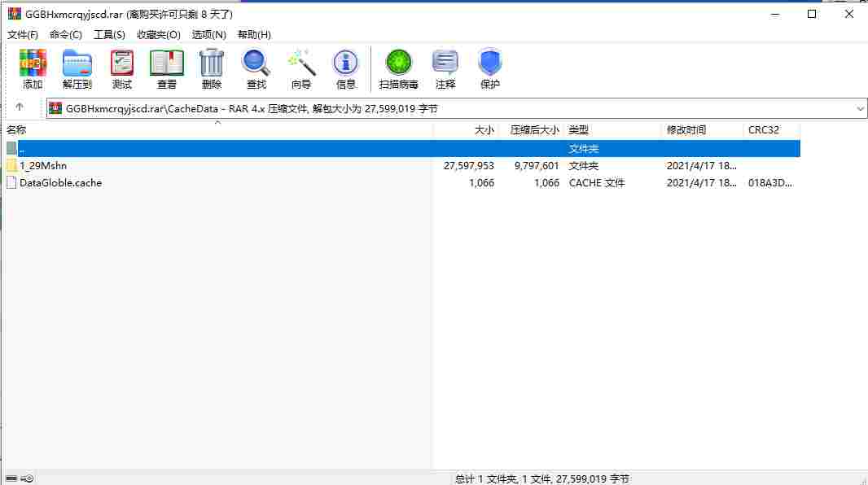Click size value 27,597,953
Image resolution: width=868 pixels, height=485 pixels.
click(469, 165)
